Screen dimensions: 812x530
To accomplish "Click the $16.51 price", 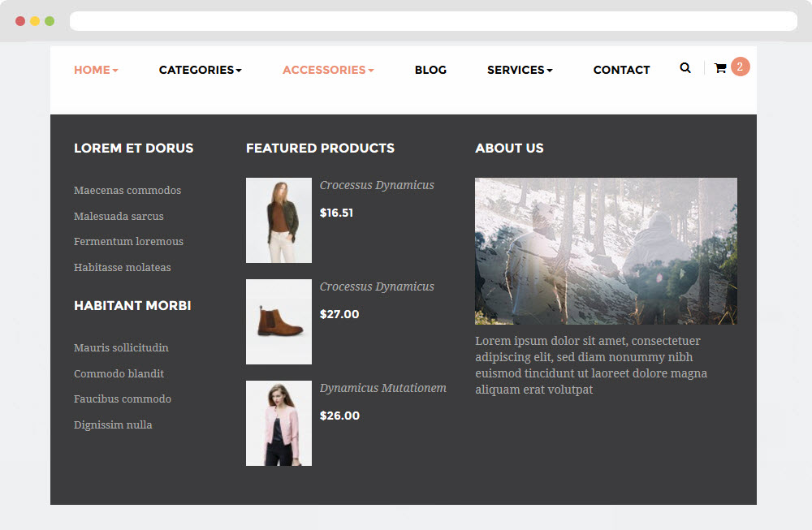I will [x=337, y=213].
